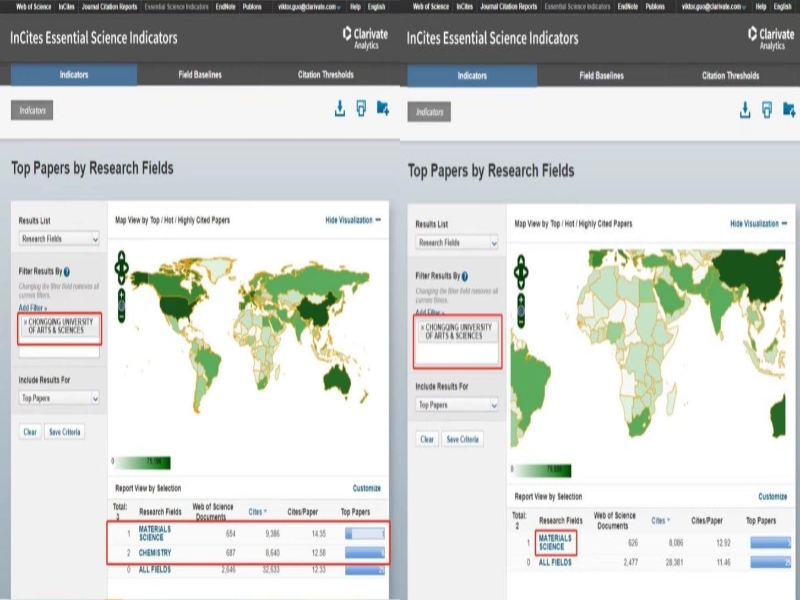This screenshot has height=600, width=800.
Task: Click the print icon in left panel
Action: pyautogui.click(x=361, y=109)
